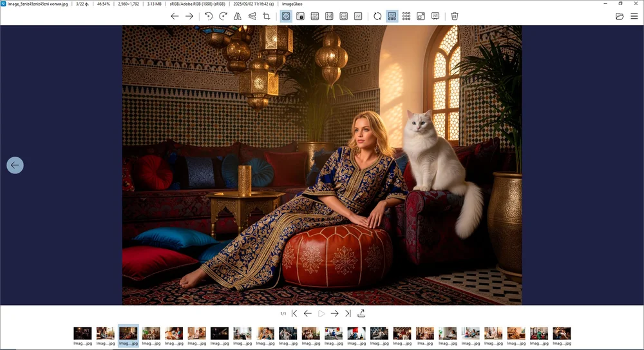Jump to first frame button
Viewport: 644px width, 350px height.
coord(294,313)
